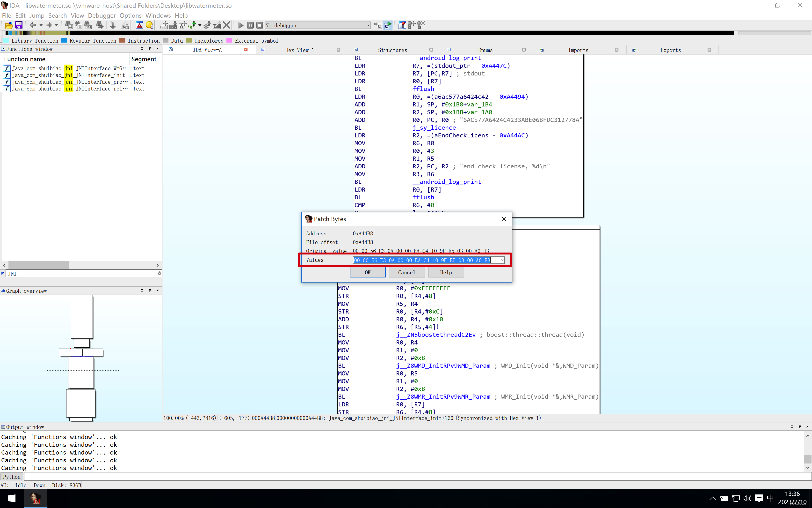Screen dimensions: 812x508
Task: Select Java_com_shuibiao_jni_JNIInterface_init function
Action: coord(68,75)
